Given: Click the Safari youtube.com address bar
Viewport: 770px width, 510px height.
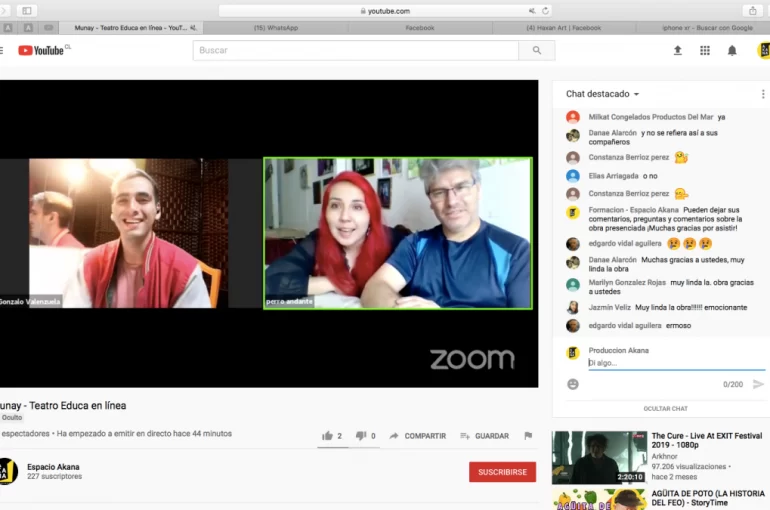Looking at the screenshot, I should [385, 11].
